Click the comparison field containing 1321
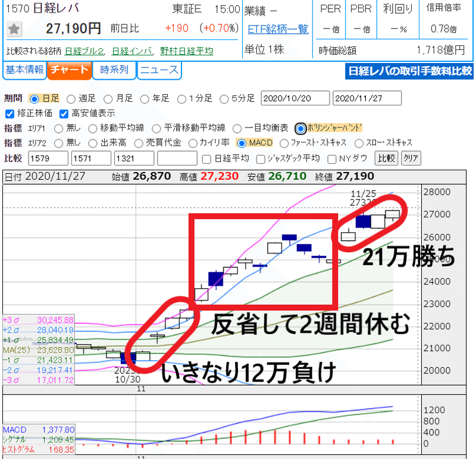Viewport: 476px width, 459px height. click(x=134, y=158)
